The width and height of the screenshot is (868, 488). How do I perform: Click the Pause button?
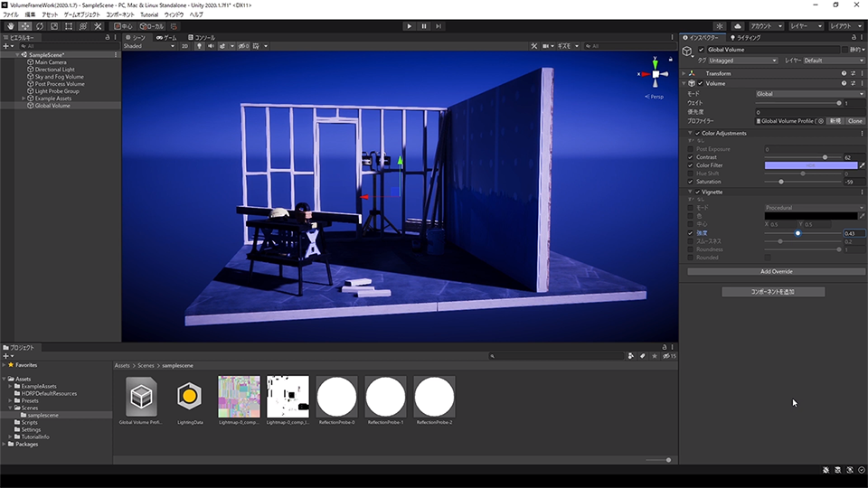(x=424, y=26)
